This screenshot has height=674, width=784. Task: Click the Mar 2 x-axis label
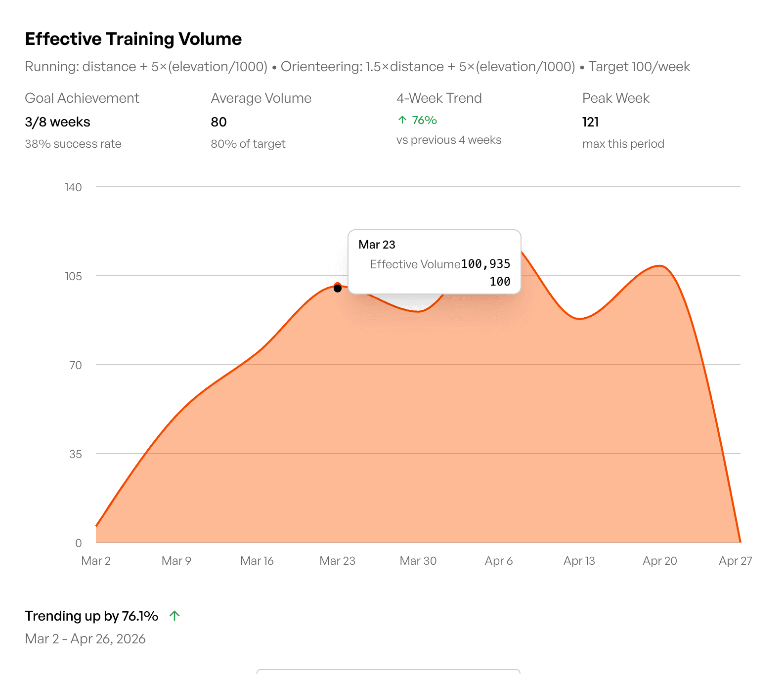96,561
